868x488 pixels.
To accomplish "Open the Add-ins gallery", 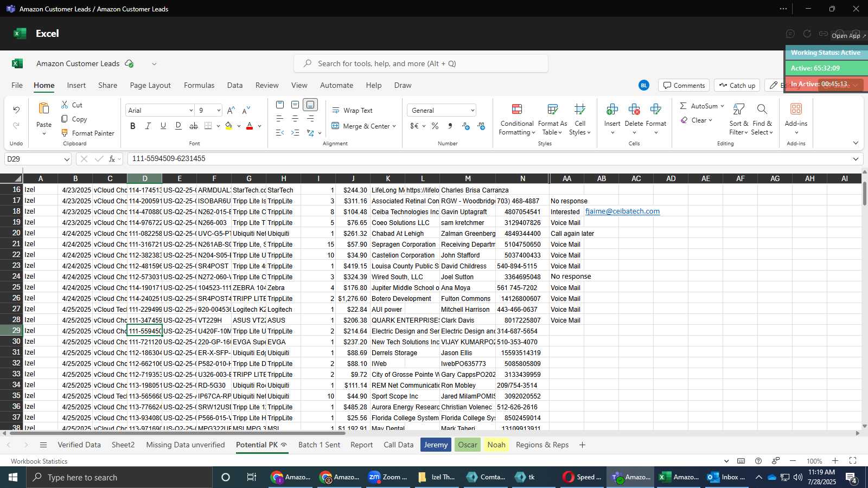I will click(x=796, y=118).
